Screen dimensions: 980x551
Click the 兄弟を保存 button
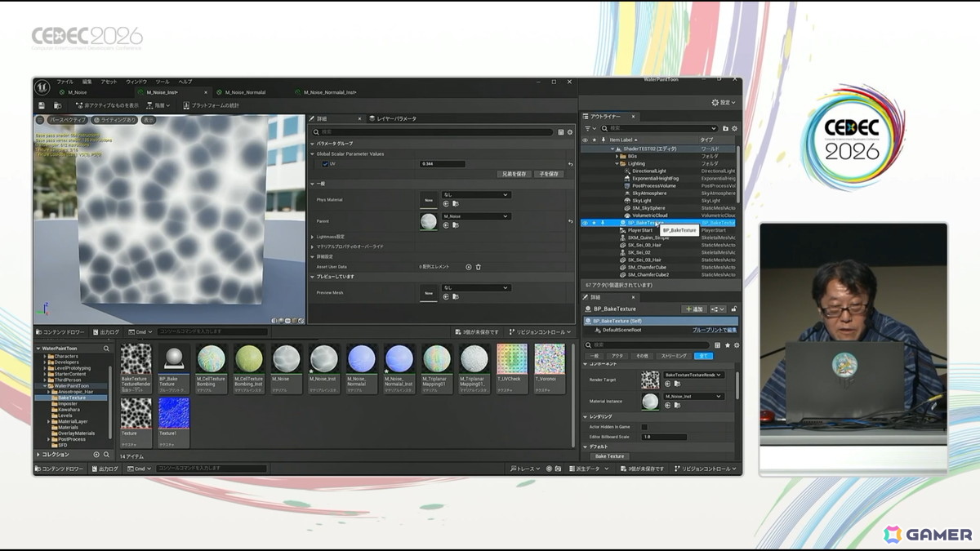click(514, 174)
